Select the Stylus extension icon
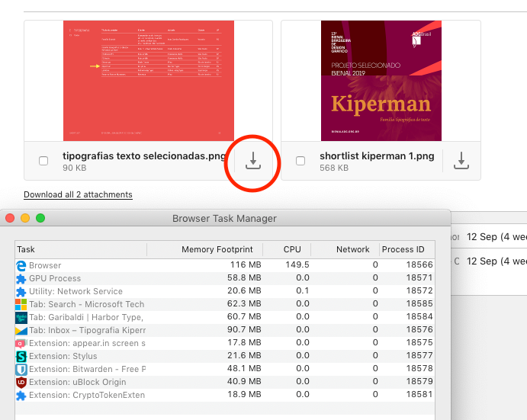527x420 pixels. coord(21,356)
